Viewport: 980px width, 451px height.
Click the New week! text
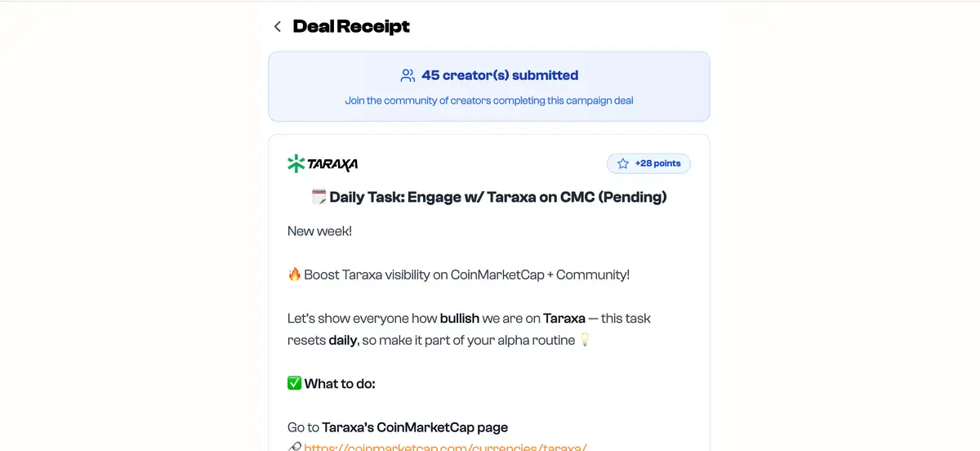coord(319,231)
